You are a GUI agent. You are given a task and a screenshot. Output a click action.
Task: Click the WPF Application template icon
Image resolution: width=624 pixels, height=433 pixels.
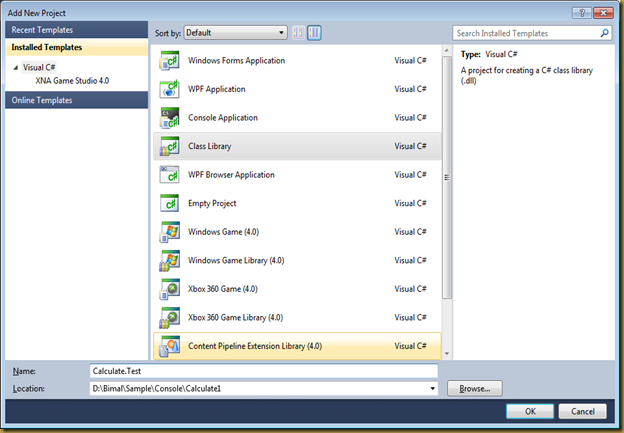point(170,89)
